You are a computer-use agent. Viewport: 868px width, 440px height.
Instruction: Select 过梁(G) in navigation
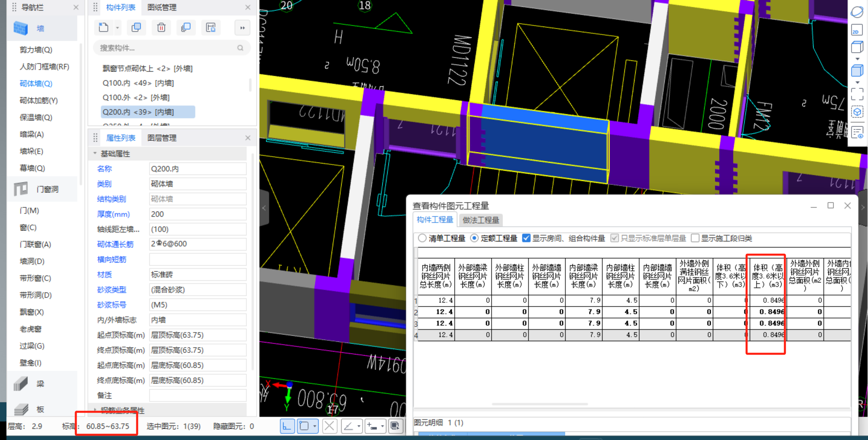(x=32, y=346)
